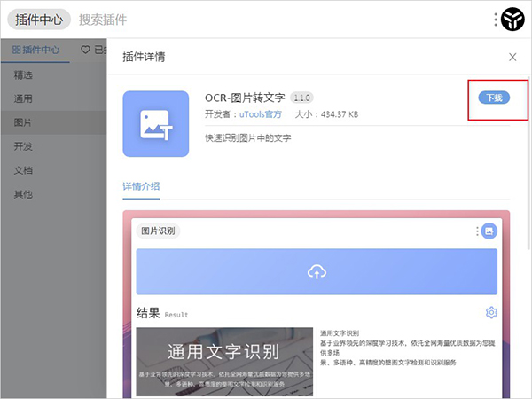This screenshot has height=399, width=532.
Task: Open the three-dot menu beside uTools logo
Action: [x=495, y=19]
